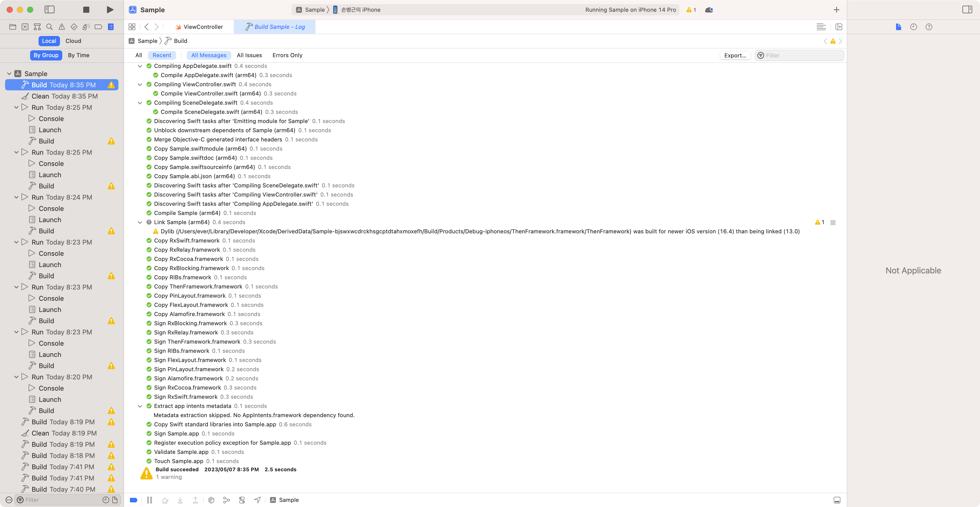Open the Find navigator magnifier icon

50,27
